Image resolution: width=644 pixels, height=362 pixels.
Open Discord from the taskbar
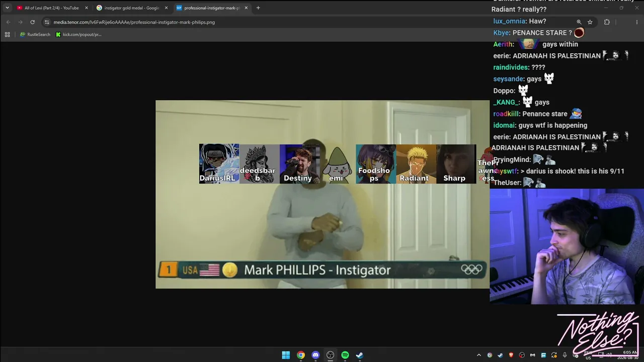315,355
